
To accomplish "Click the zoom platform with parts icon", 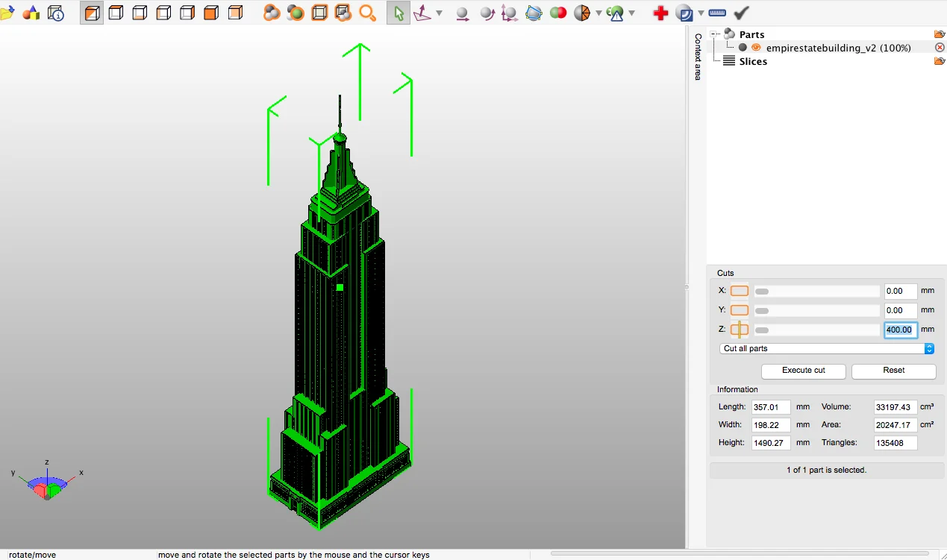I will point(343,13).
